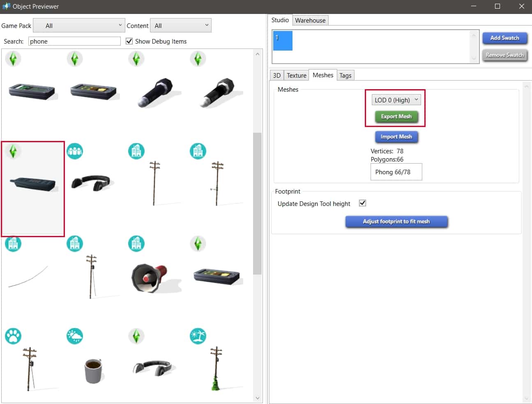Click the Cats & Dogs paw pack icon
This screenshot has height=404, width=532.
coord(13,336)
